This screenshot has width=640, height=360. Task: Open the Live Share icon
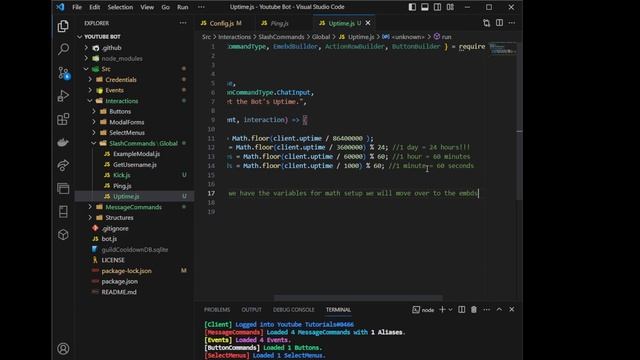[x=63, y=165]
